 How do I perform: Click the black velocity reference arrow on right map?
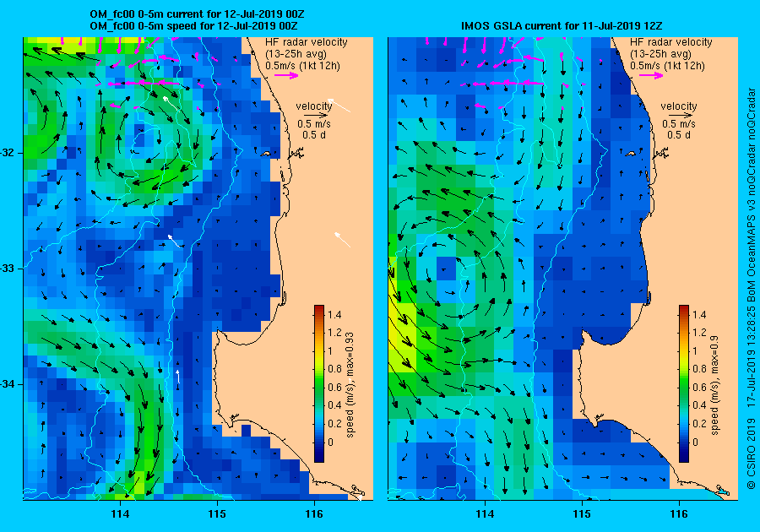click(681, 116)
